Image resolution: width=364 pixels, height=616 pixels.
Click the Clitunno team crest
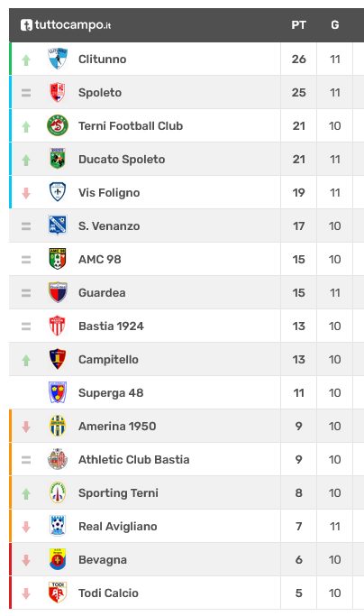[x=58, y=59]
